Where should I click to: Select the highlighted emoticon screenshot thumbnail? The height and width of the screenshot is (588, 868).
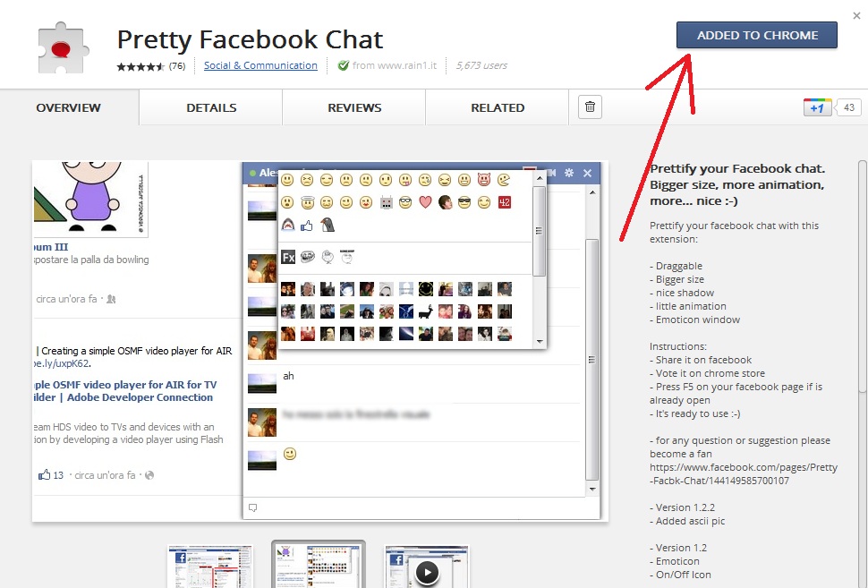(x=319, y=566)
